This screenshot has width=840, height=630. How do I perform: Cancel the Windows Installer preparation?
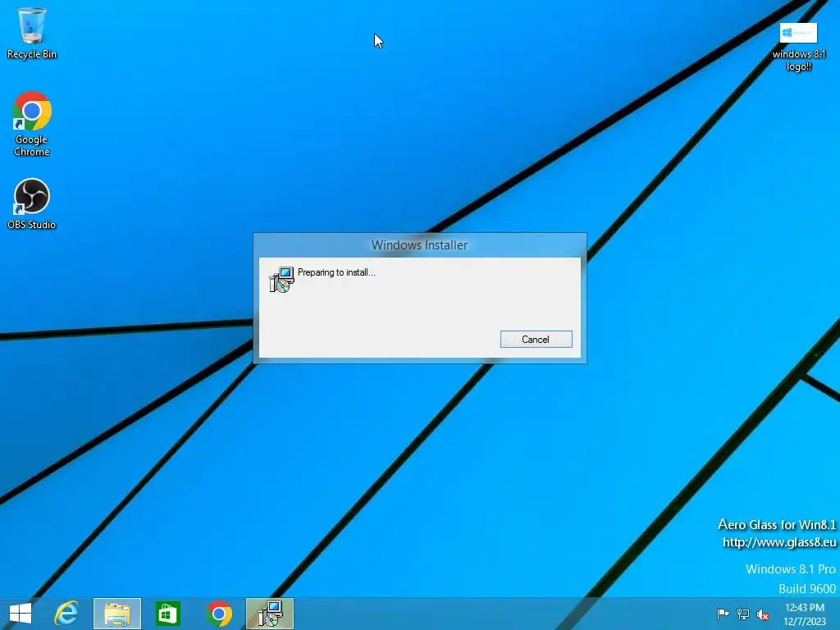coord(536,339)
